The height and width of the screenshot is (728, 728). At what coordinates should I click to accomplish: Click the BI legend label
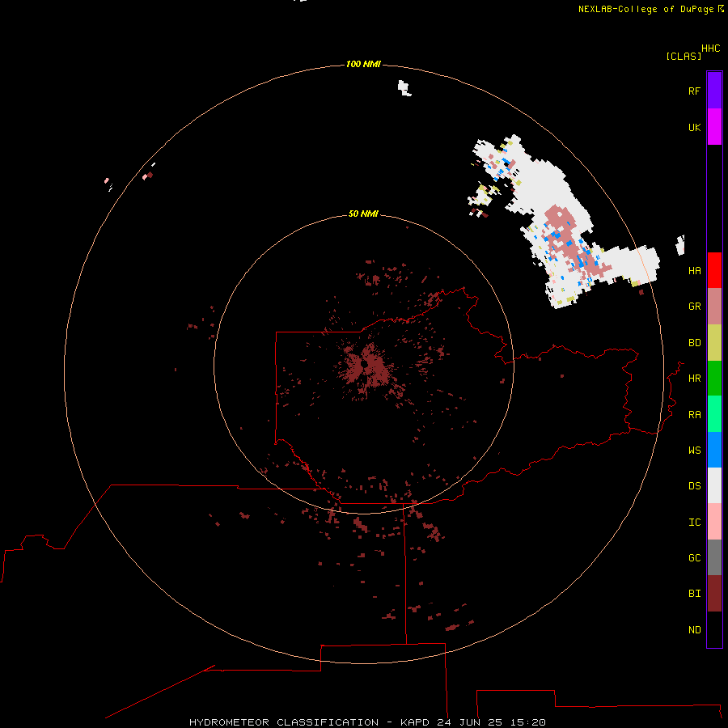(x=694, y=594)
